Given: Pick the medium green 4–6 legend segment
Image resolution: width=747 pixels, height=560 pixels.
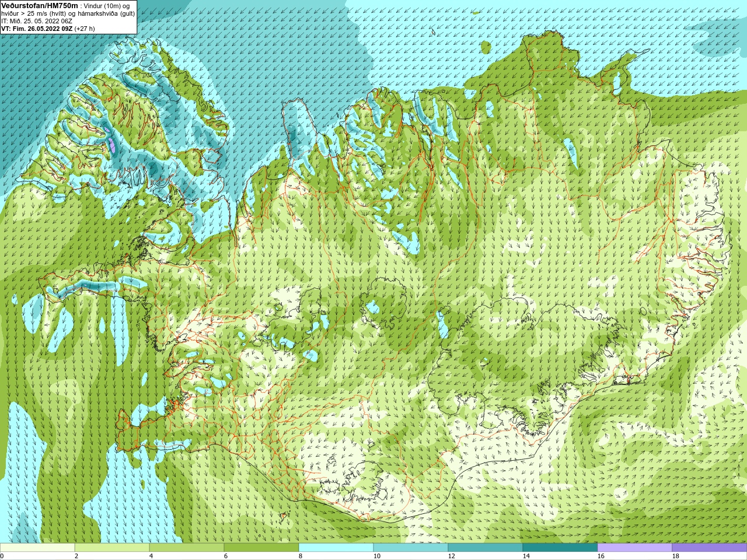Looking at the screenshot, I should point(187,548).
